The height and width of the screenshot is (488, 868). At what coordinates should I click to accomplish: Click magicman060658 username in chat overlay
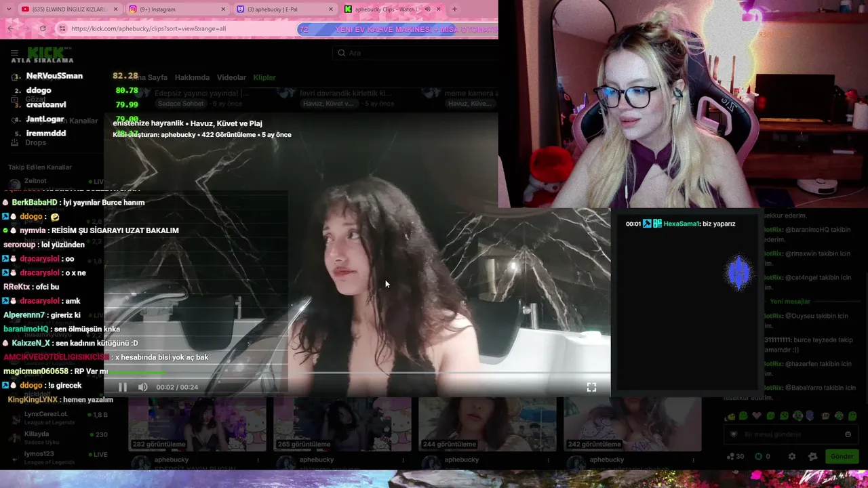click(x=36, y=371)
